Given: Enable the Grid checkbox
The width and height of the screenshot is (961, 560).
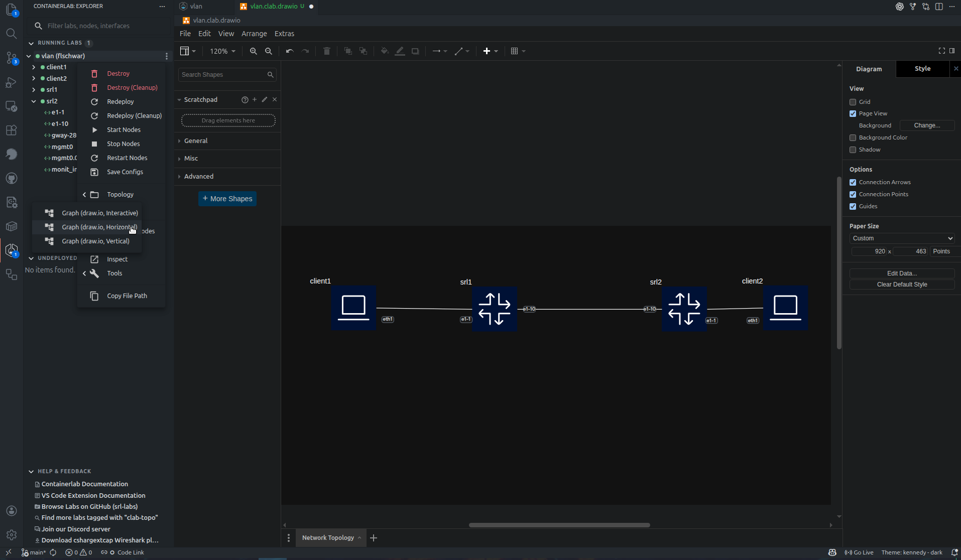Looking at the screenshot, I should coord(853,102).
